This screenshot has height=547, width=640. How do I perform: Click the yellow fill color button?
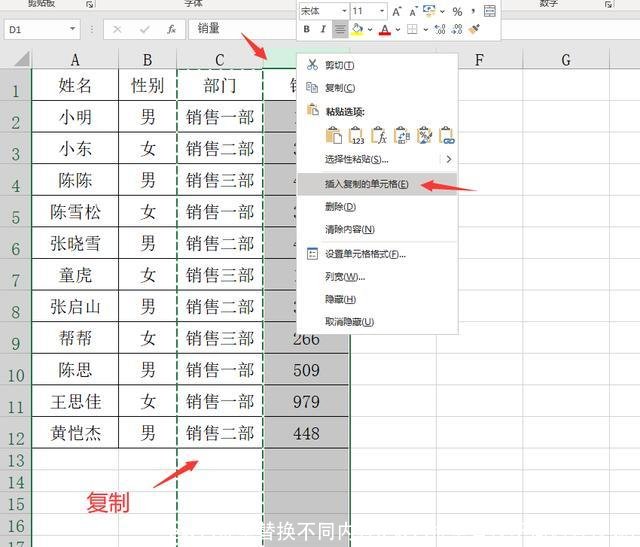[357, 30]
